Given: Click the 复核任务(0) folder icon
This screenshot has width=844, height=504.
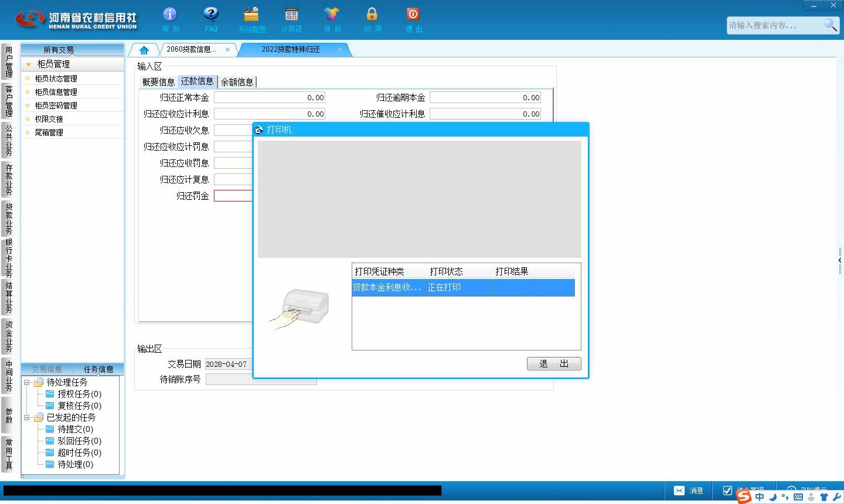Looking at the screenshot, I should click(50, 406).
